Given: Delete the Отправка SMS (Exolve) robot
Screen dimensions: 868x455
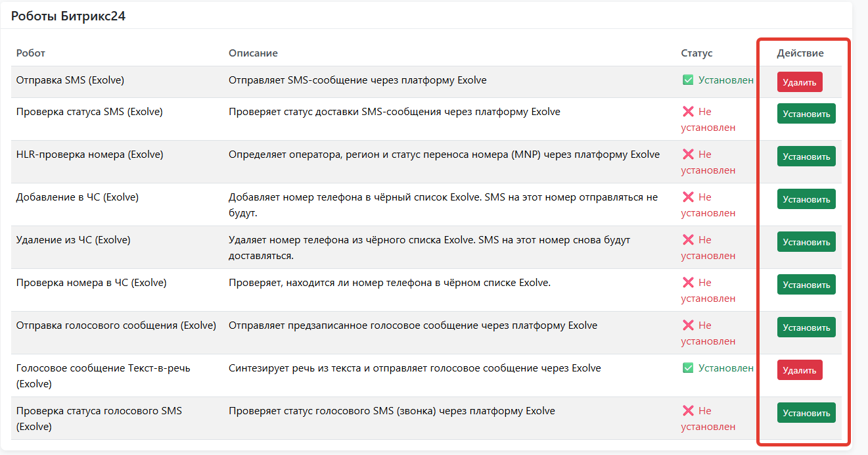Looking at the screenshot, I should [x=800, y=82].
